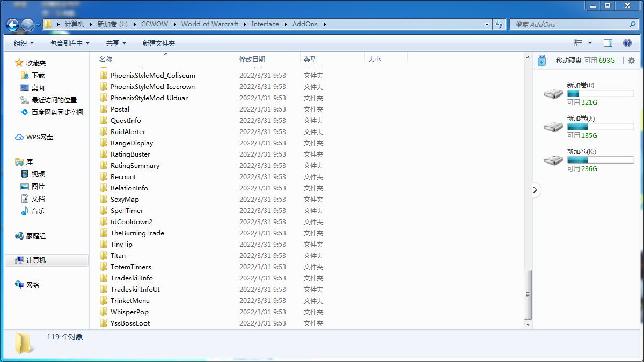Image resolution: width=644 pixels, height=362 pixels.
Task: Open the 共享 menu
Action: 116,43
